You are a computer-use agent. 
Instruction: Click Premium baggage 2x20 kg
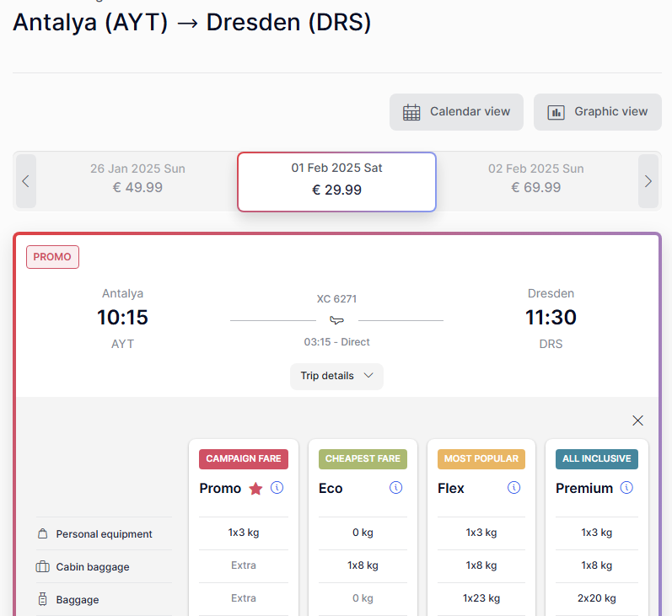(x=597, y=598)
